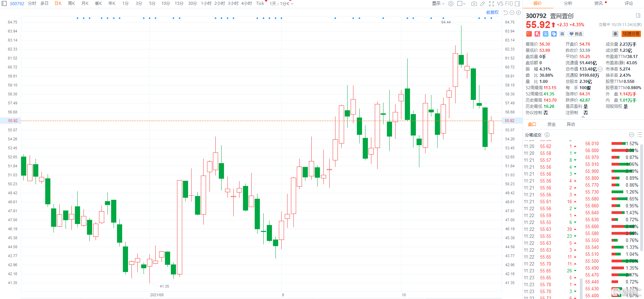This screenshot has height=299, width=644.
Task: Select the 周K weekly chart tab
Action: click(71, 3)
